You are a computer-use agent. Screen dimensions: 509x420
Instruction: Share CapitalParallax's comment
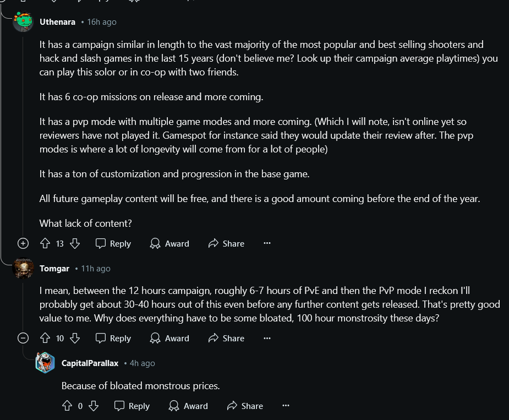(x=245, y=406)
